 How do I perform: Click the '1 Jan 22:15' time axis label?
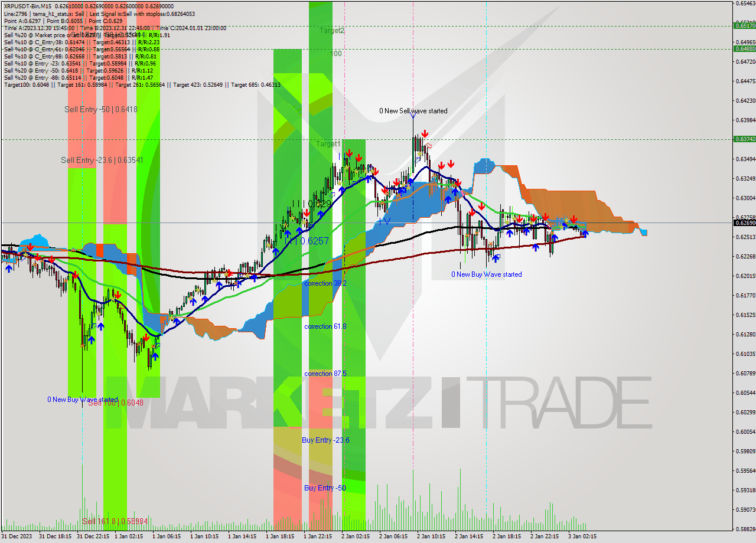[x=318, y=537]
